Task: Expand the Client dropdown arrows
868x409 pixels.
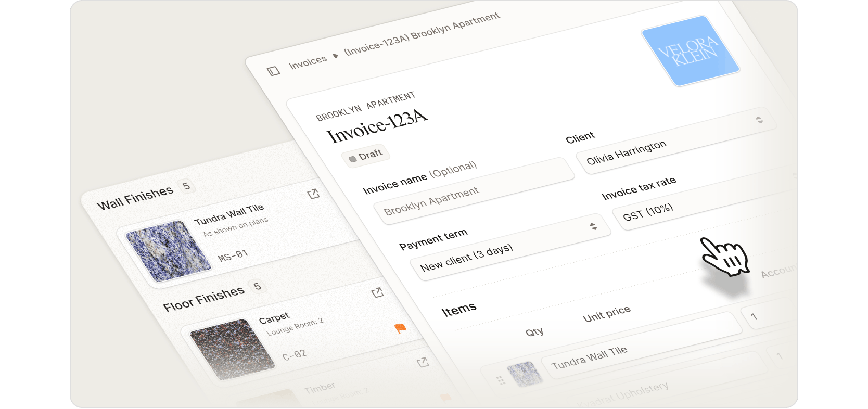Action: [x=759, y=120]
